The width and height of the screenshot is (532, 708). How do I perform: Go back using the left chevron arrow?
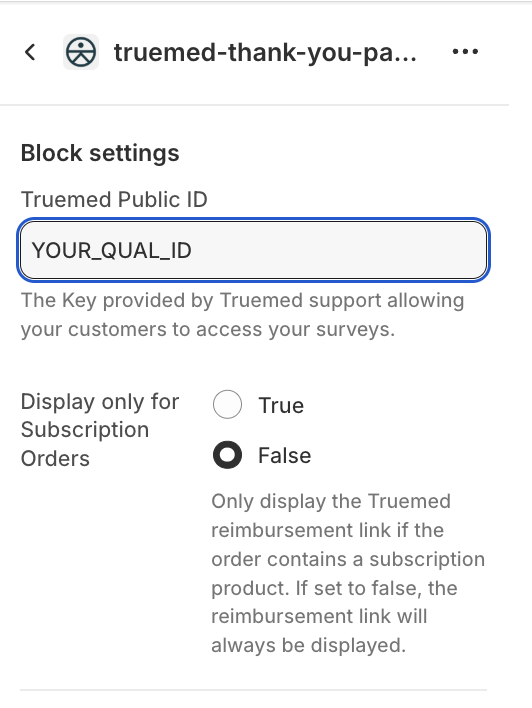click(30, 52)
